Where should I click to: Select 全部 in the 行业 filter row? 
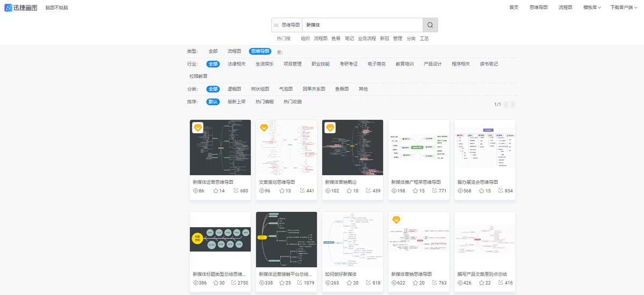213,63
